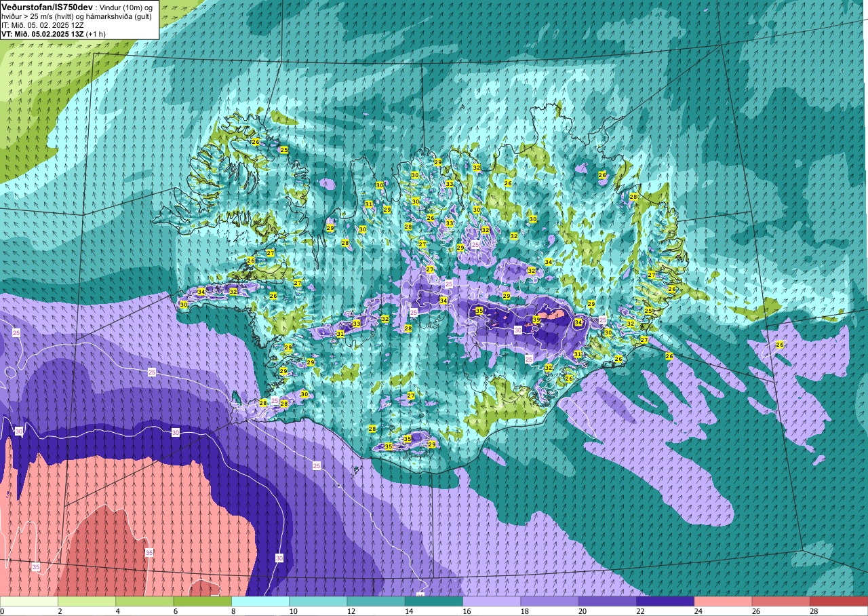Click the 18–20 m/s medium purple legend swatch
Viewport: 868px width, 616px height.
(x=550, y=601)
